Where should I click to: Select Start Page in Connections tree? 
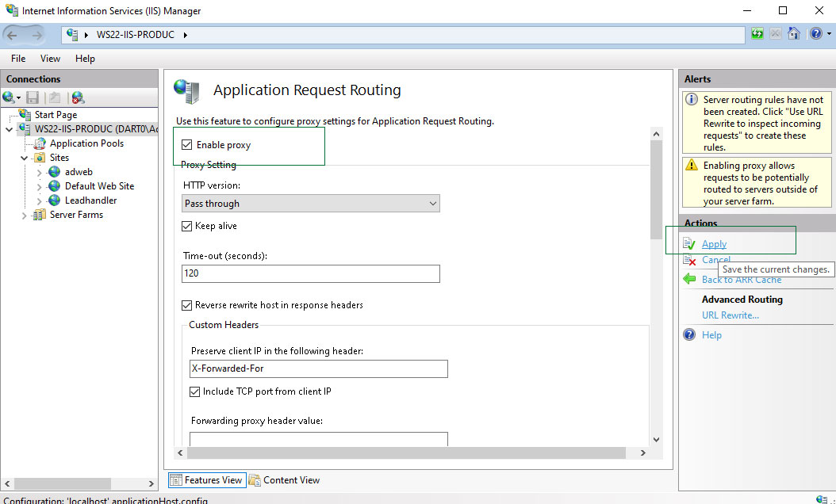(x=56, y=115)
